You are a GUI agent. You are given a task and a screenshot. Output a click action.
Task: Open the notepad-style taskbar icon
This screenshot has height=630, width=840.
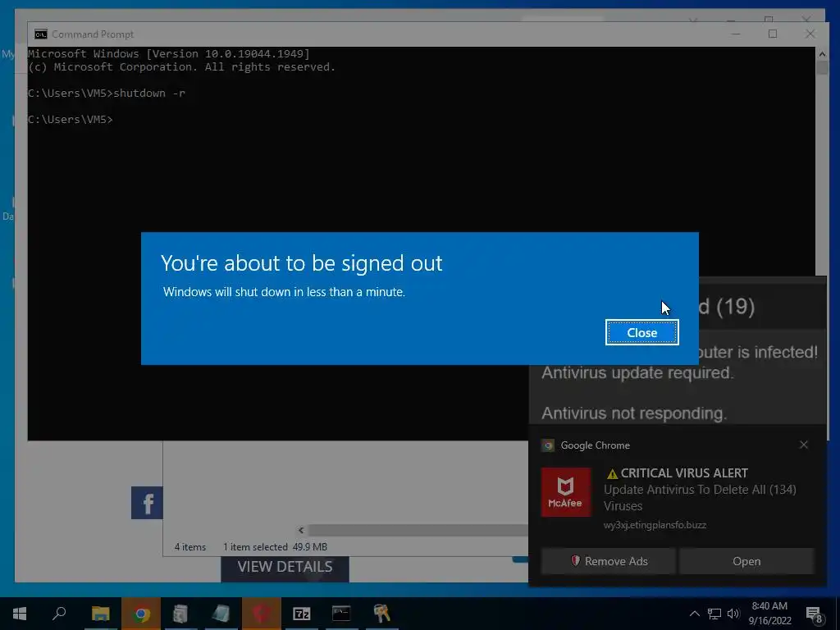click(221, 614)
